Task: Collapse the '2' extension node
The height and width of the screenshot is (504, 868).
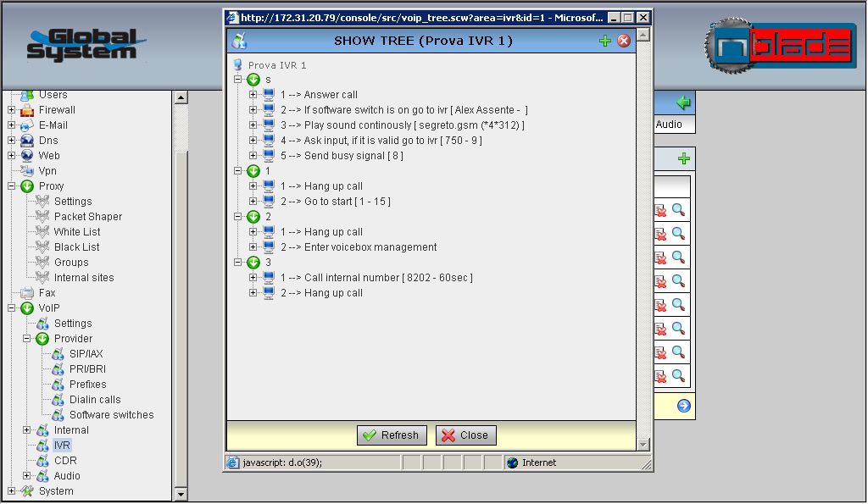Action: (238, 217)
